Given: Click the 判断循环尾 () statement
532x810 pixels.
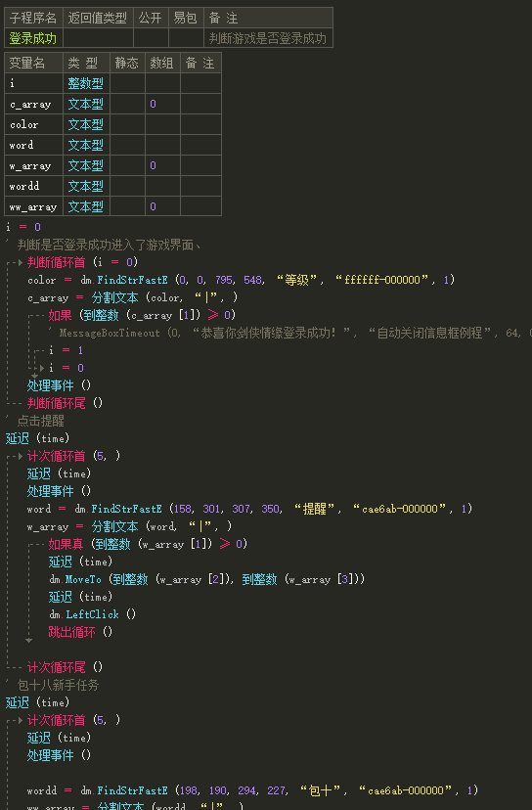Looking at the screenshot, I should (x=66, y=403).
